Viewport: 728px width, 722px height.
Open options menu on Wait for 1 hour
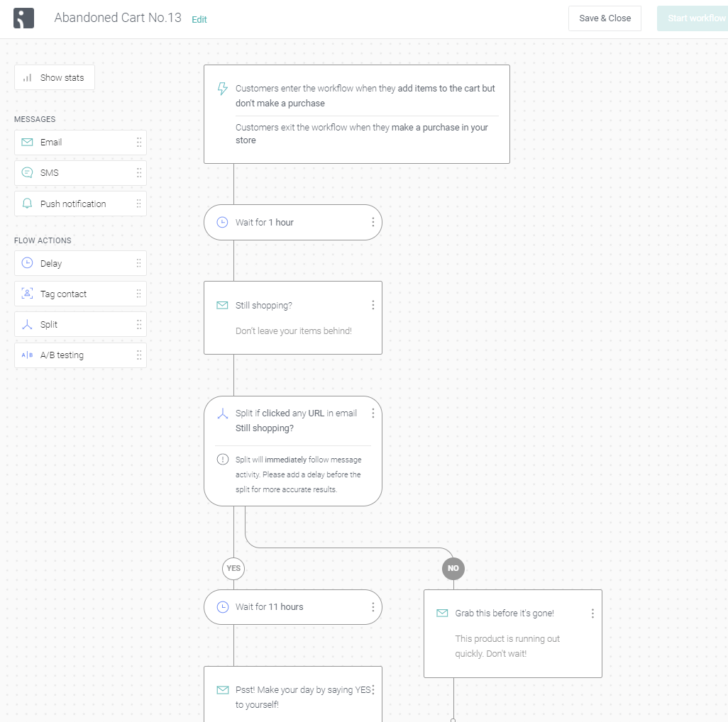pos(373,222)
